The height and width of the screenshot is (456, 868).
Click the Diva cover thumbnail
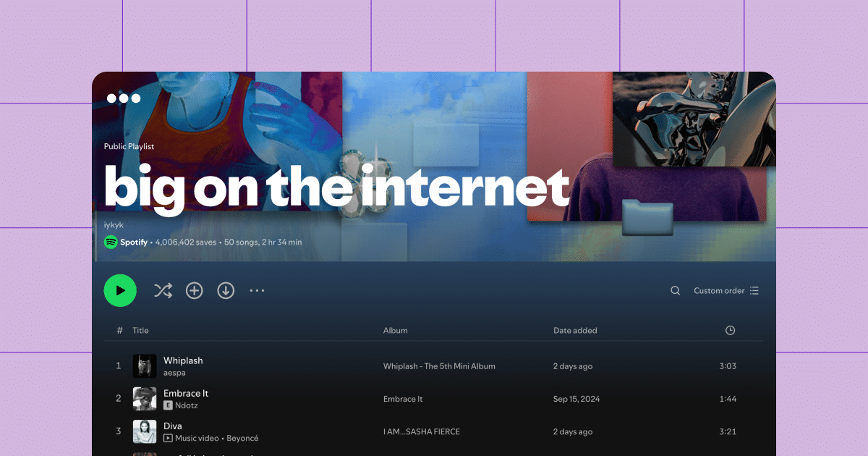pos(145,431)
